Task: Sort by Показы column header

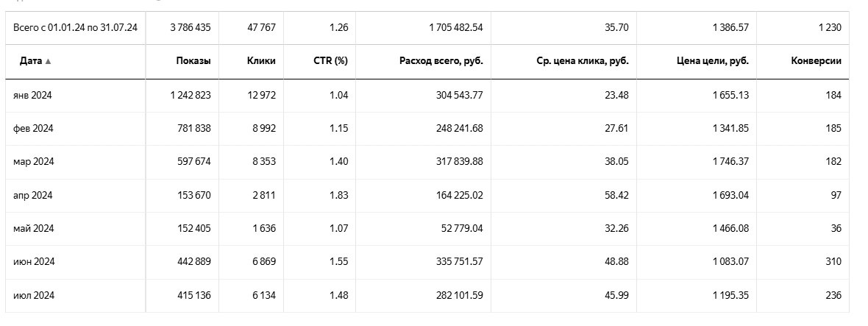Action: (x=193, y=61)
